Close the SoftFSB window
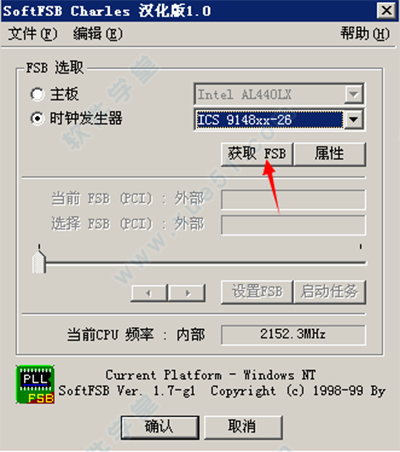This screenshot has width=400, height=452. [387, 10]
